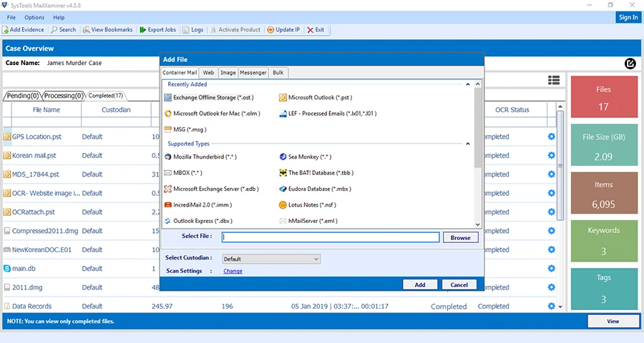The width and height of the screenshot is (644, 343).
Task: Choose Microsoft Outlook for Mac (*.olm)
Action: click(213, 114)
